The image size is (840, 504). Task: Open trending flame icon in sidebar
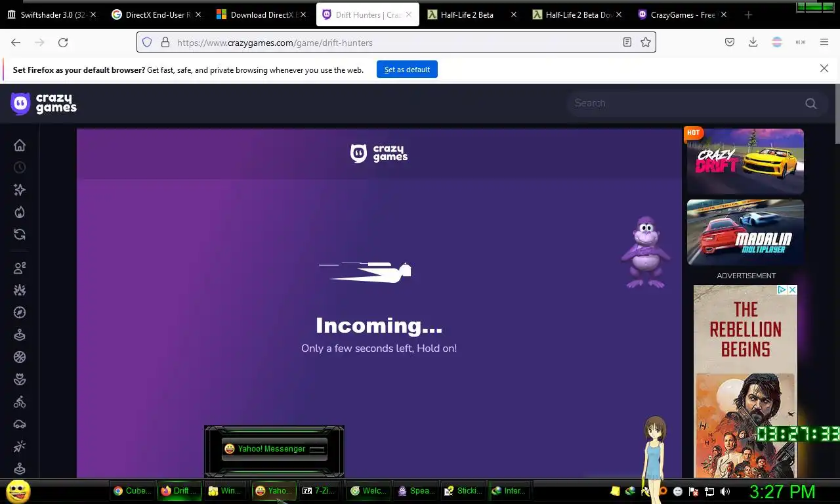point(20,212)
